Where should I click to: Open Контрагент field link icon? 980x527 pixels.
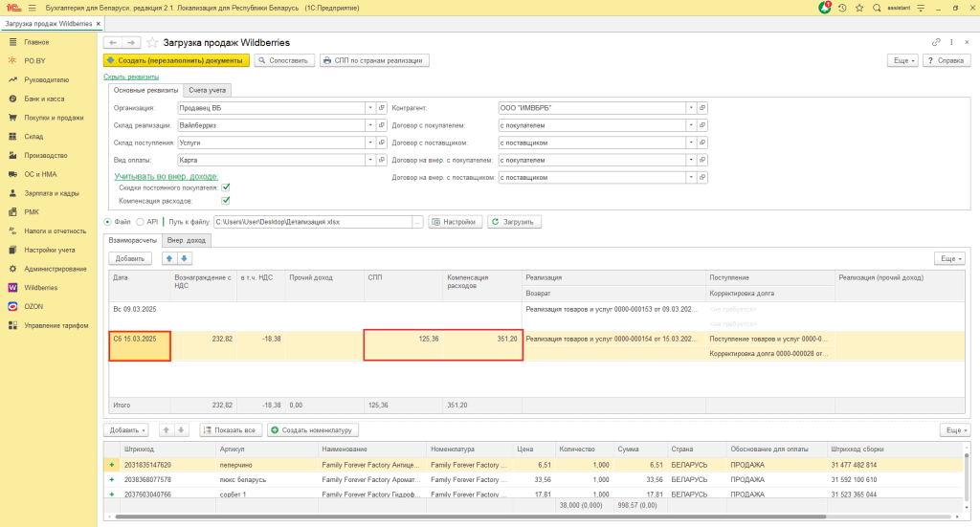(x=702, y=108)
